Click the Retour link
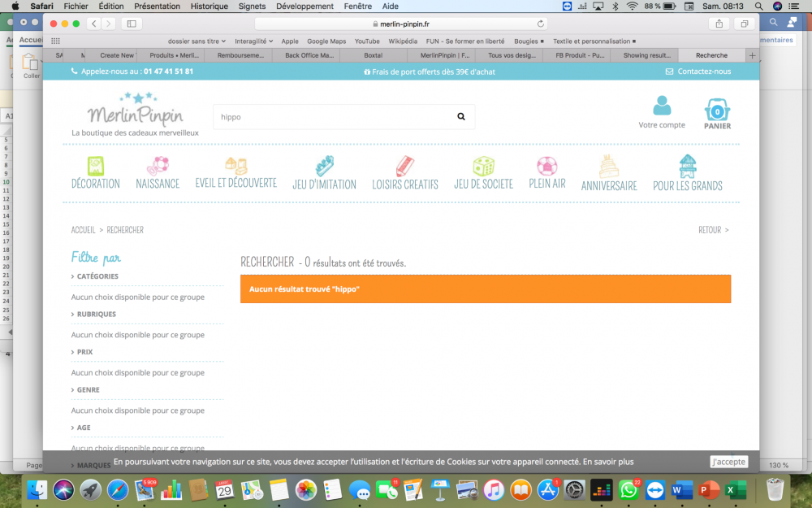The width and height of the screenshot is (812, 508). click(714, 230)
